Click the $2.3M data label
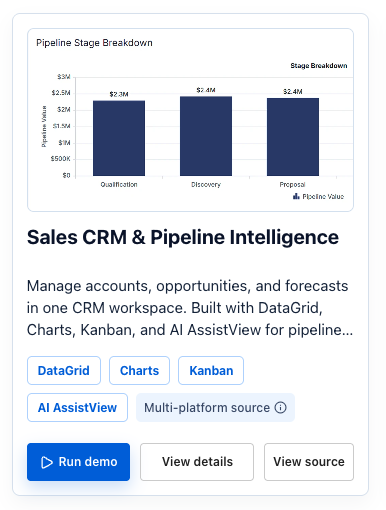The height and width of the screenshot is (510, 386). (119, 94)
